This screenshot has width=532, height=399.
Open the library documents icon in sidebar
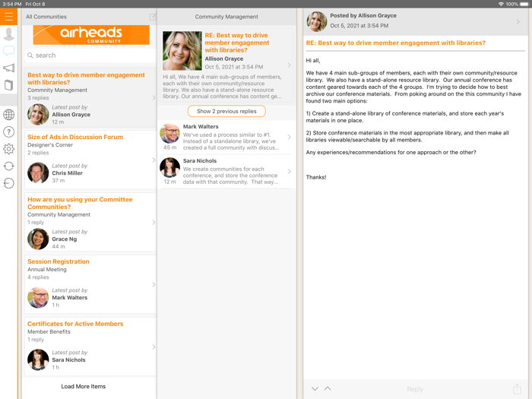pyautogui.click(x=8, y=85)
